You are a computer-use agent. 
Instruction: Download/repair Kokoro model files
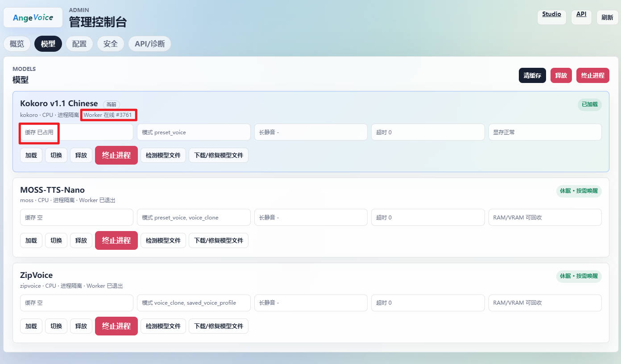(x=219, y=155)
